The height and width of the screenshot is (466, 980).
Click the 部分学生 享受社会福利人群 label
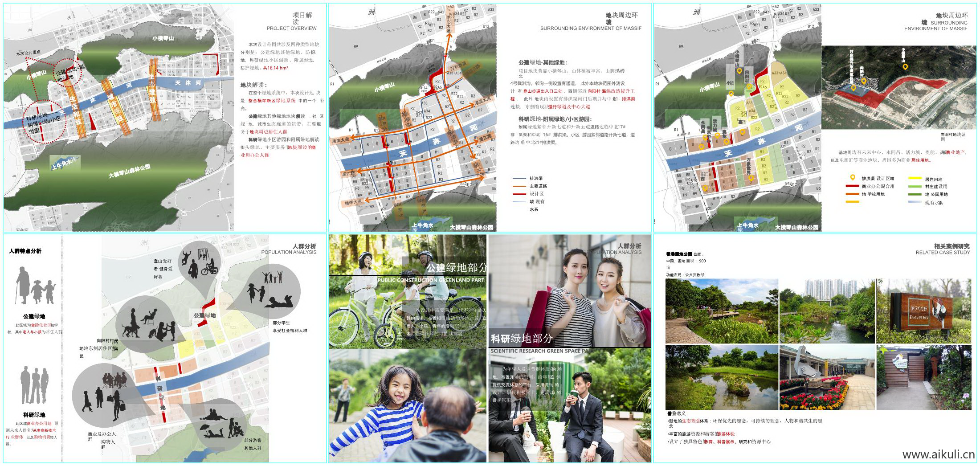coord(290,327)
